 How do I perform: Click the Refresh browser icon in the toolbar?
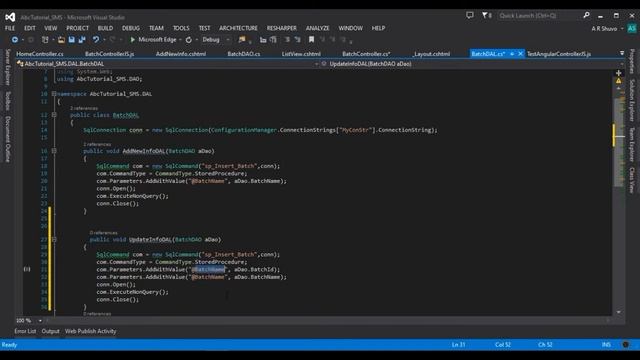point(189,40)
